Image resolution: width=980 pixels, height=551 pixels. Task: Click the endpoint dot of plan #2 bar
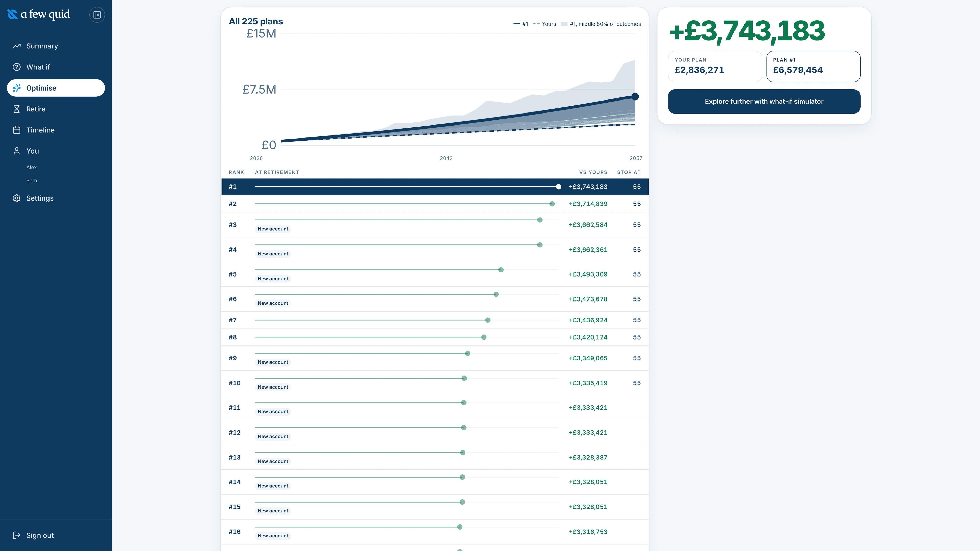pos(552,204)
